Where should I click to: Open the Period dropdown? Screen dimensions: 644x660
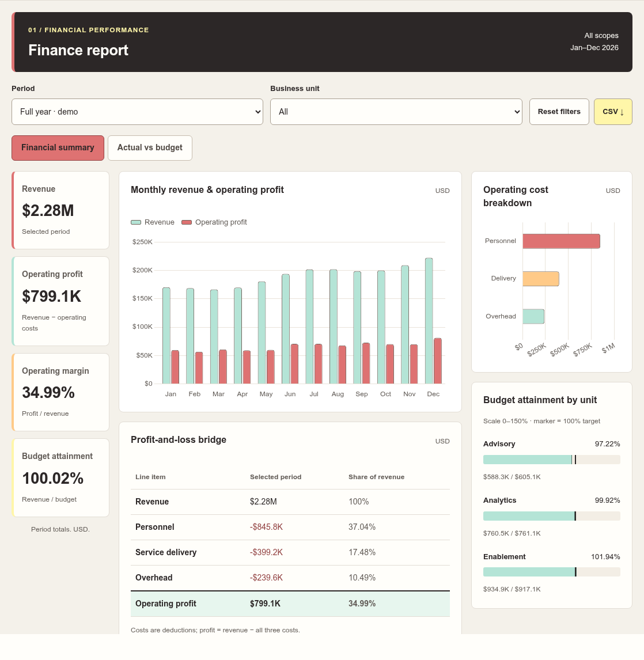(137, 112)
